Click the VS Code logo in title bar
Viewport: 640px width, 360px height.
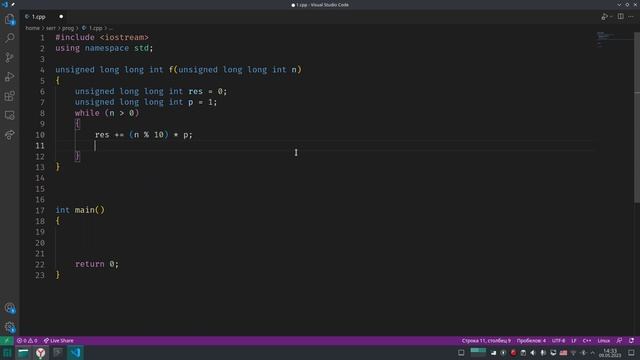pos(5,4)
